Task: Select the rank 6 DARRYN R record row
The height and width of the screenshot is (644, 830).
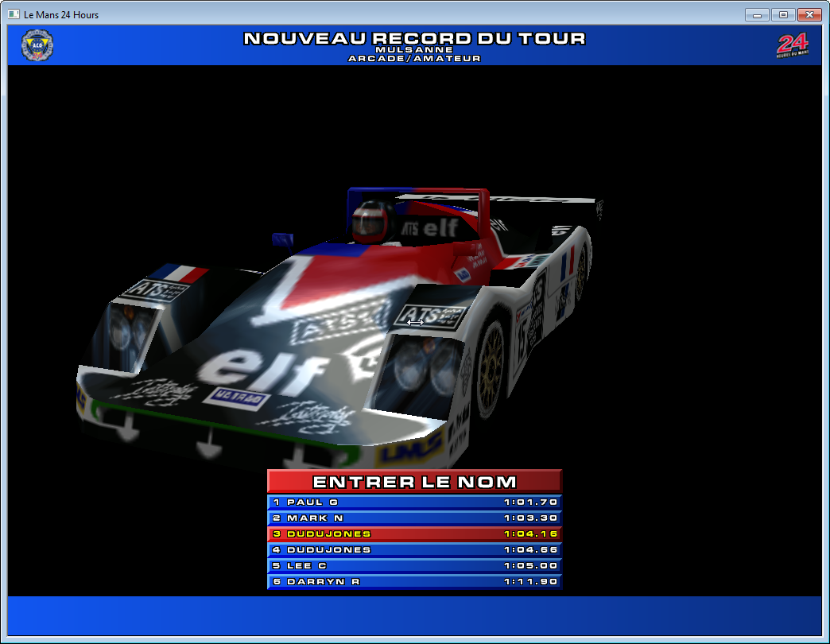Action: coord(414,581)
